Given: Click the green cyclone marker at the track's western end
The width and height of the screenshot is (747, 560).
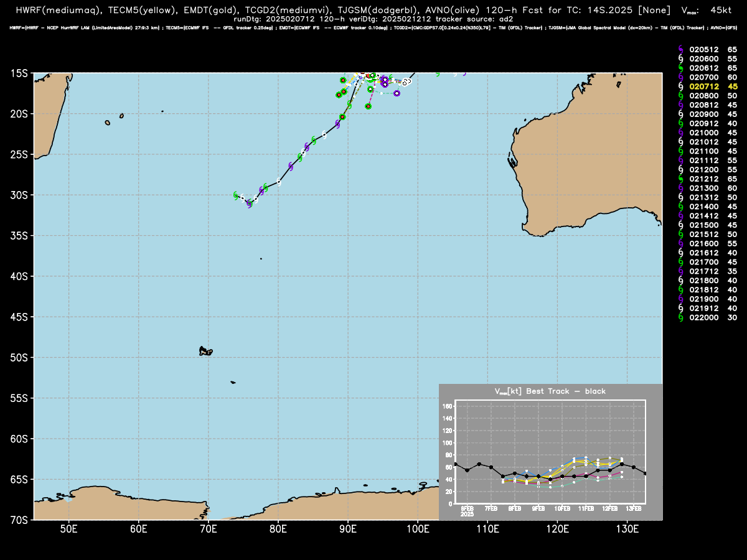Looking at the screenshot, I should (235, 195).
